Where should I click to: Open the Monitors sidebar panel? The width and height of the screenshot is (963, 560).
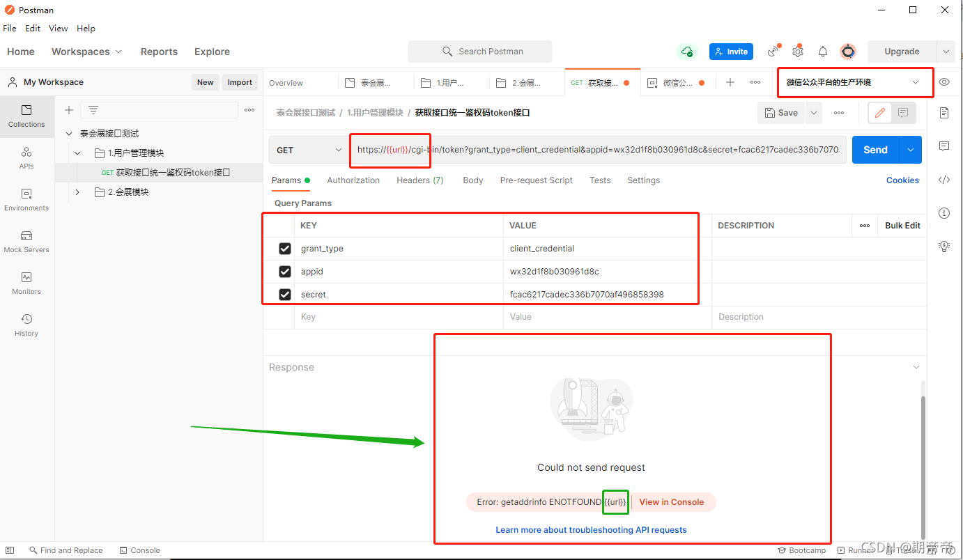(26, 283)
